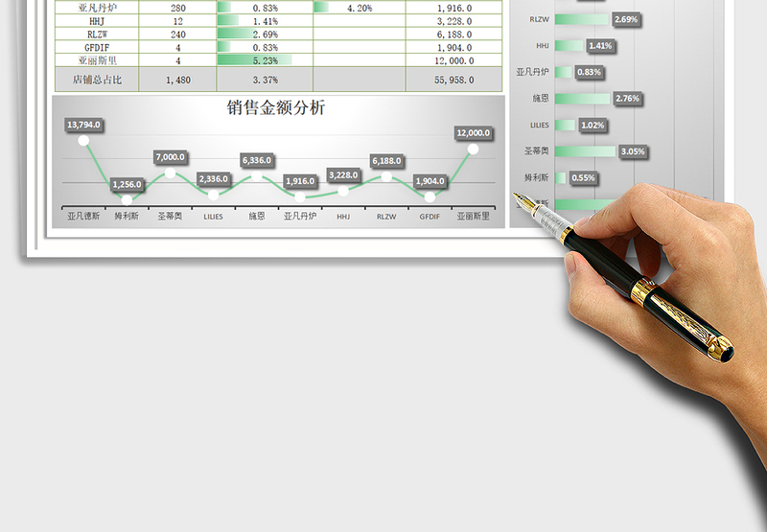The image size is (767, 532).
Task: Click the 2.69% label in bar chart
Action: [x=626, y=19]
